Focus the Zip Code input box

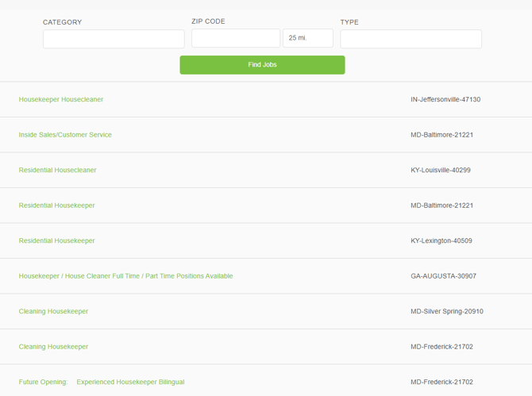235,38
